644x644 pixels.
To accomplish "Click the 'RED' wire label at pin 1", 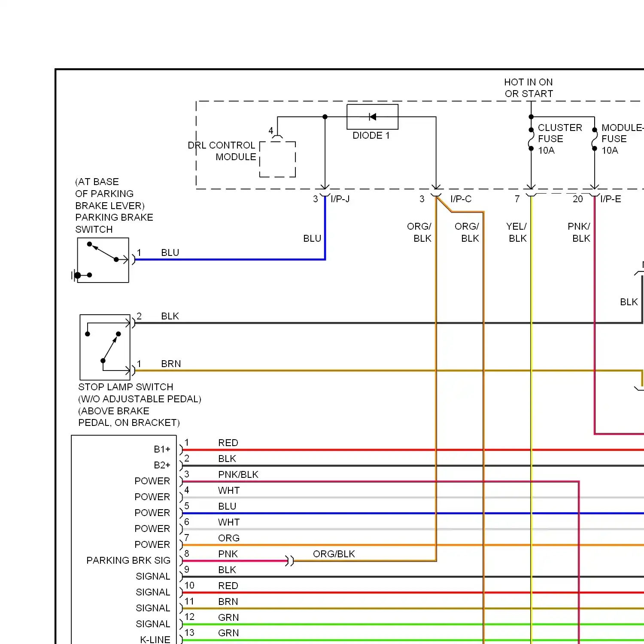I will coord(228,443).
